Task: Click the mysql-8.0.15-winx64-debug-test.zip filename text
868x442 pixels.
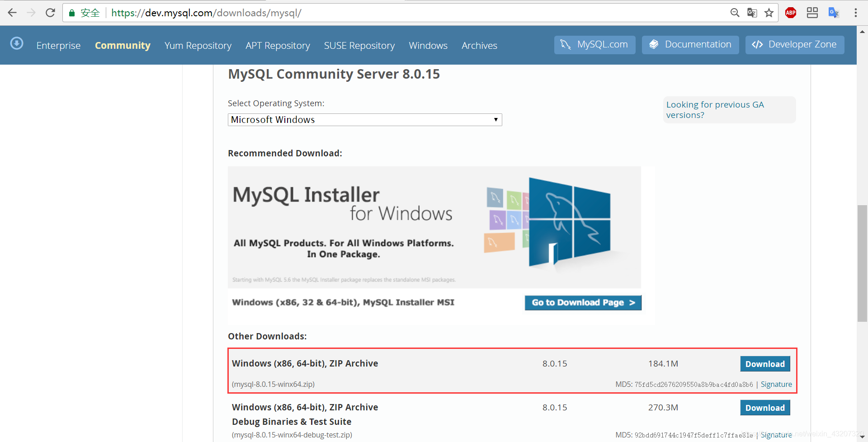Action: pos(292,435)
